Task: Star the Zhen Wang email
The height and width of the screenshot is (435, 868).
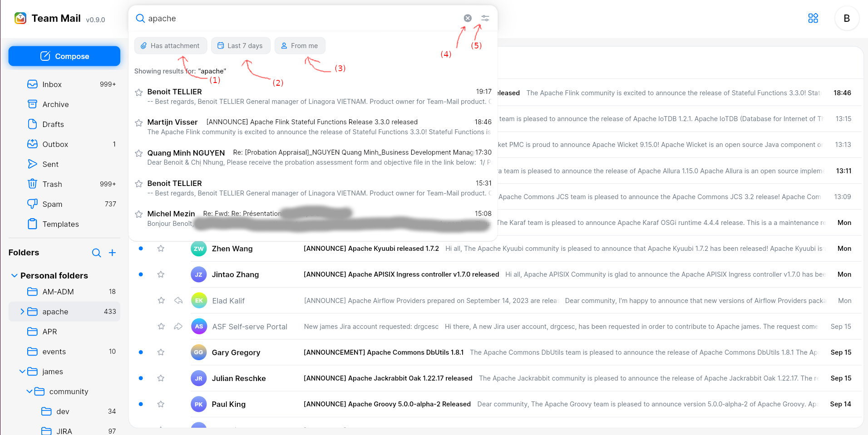Action: (161, 249)
